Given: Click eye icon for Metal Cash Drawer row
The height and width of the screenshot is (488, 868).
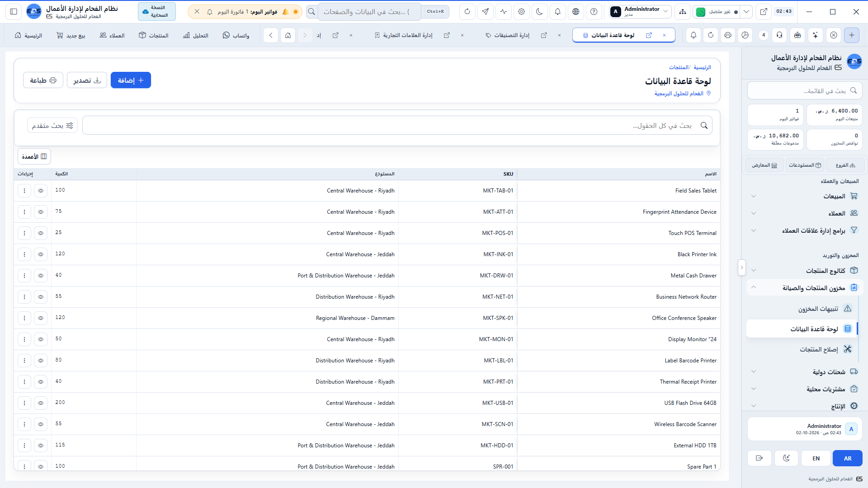Looking at the screenshot, I should 40,276.
